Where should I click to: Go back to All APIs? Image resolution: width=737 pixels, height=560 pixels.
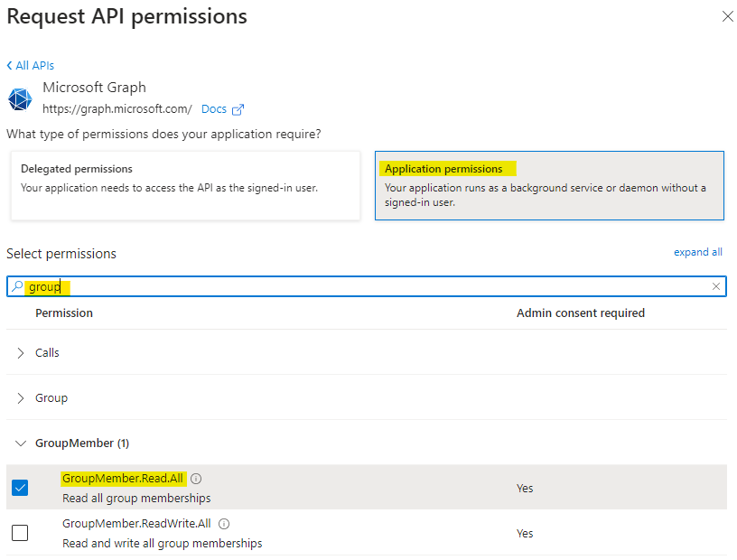(x=31, y=65)
